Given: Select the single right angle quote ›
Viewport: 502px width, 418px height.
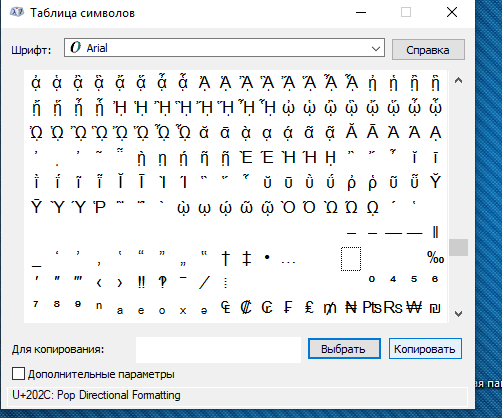Looking at the screenshot, I should click(x=120, y=283).
